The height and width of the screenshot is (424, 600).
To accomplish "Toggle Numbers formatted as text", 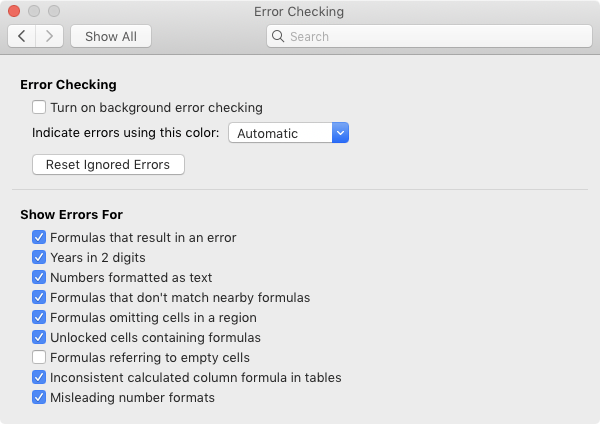I will [x=39, y=277].
